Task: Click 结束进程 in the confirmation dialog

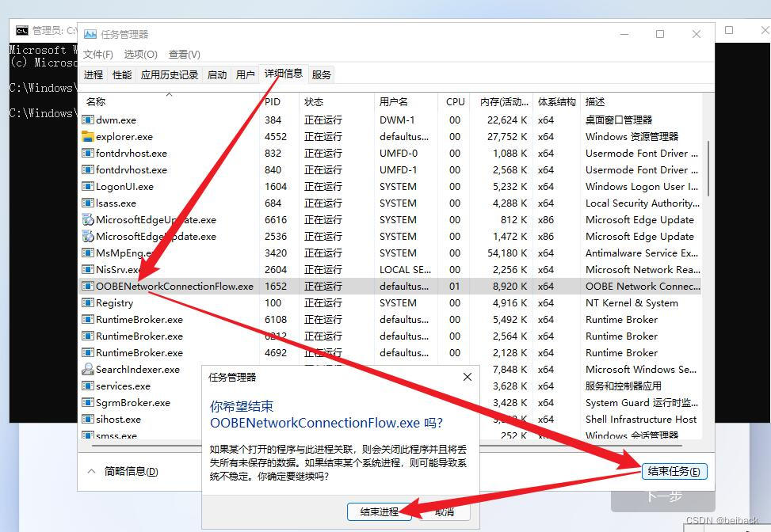Action: coord(379,512)
